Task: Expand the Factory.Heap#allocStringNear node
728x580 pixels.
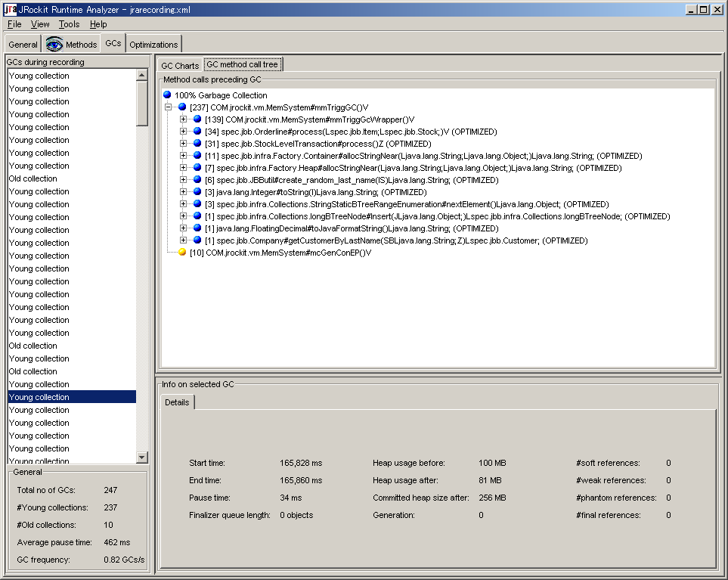Action: click(184, 168)
